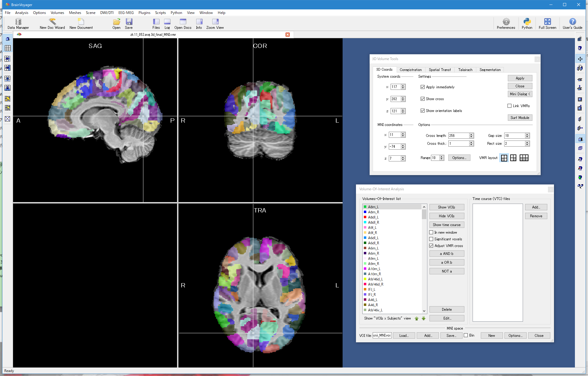Step the Cross thick value
The image size is (588, 376).
pos(471,144)
